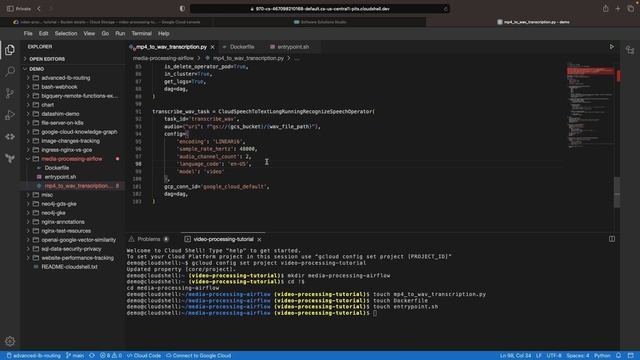Open the Help menu
The width and height of the screenshot is (640, 360).
(163, 33)
